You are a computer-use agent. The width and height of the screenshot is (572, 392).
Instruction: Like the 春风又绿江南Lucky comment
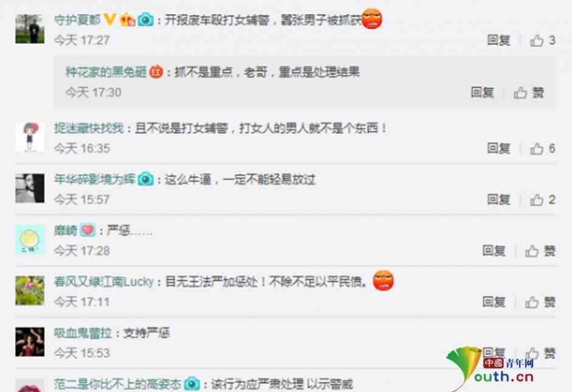pyautogui.click(x=532, y=302)
